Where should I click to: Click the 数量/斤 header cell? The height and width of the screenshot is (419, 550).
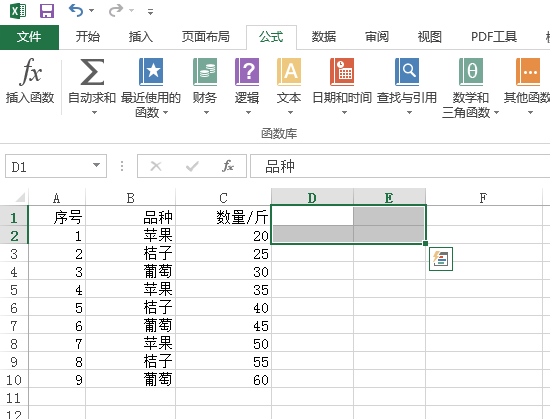click(223, 217)
